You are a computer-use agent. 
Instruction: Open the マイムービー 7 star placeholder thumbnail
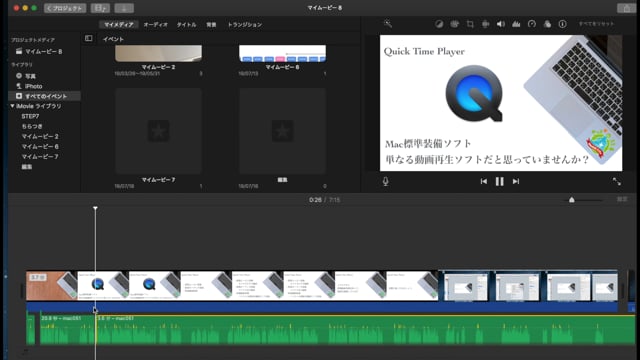coord(158,131)
